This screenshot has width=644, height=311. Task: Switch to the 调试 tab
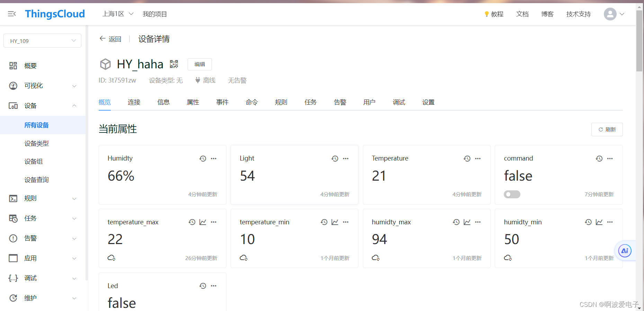399,102
